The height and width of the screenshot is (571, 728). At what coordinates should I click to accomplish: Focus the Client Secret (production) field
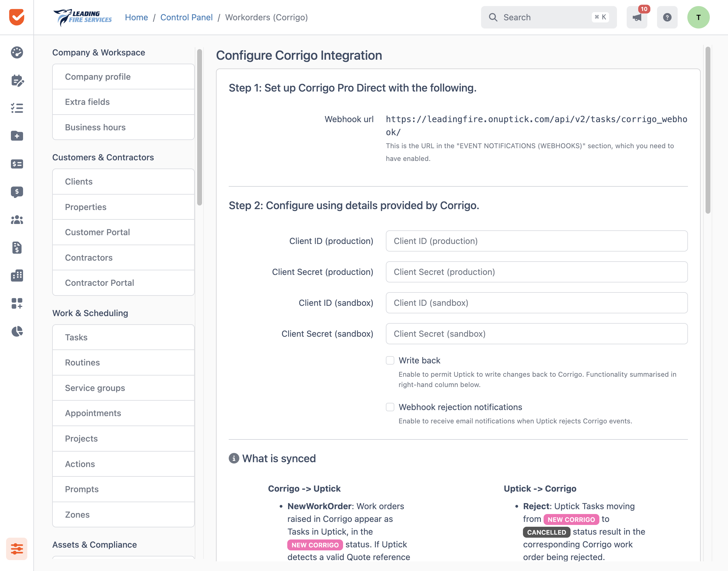(x=537, y=272)
